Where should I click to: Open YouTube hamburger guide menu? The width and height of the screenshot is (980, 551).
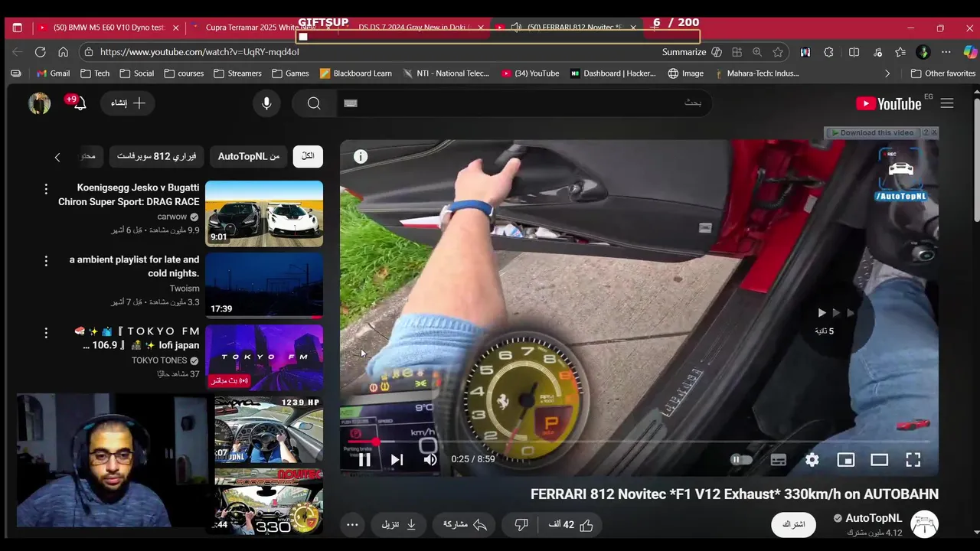947,103
